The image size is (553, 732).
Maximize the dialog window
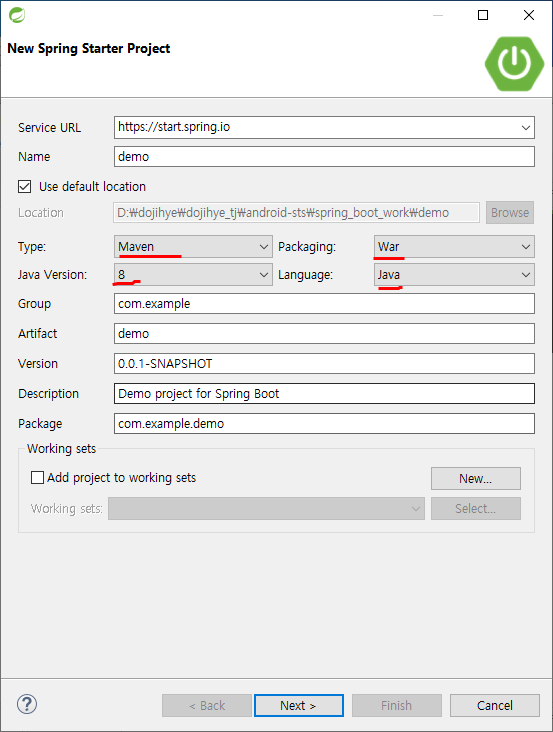pyautogui.click(x=483, y=15)
